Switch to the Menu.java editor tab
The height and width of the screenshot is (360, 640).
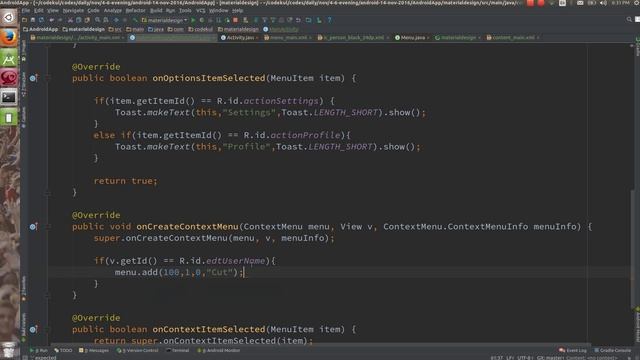click(412, 38)
